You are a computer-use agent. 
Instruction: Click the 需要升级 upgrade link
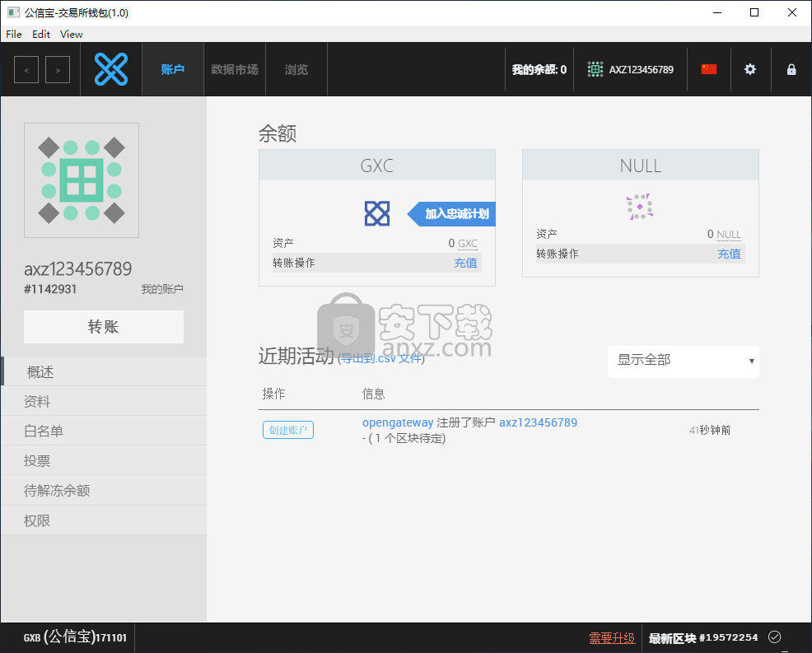pyautogui.click(x=612, y=638)
